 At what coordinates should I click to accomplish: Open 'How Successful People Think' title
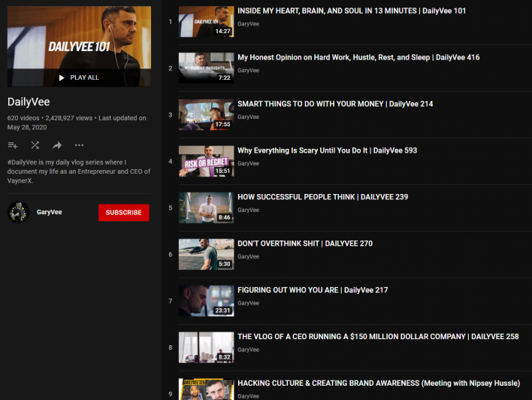tap(322, 197)
